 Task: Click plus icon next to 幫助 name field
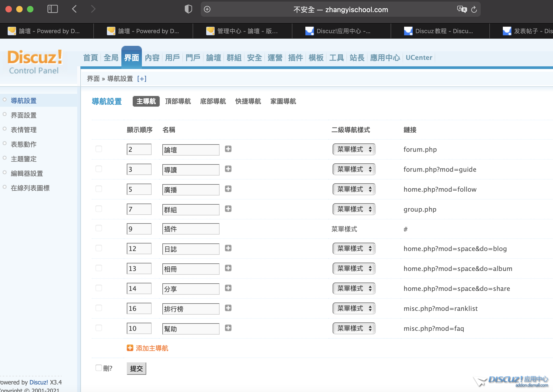[228, 328]
